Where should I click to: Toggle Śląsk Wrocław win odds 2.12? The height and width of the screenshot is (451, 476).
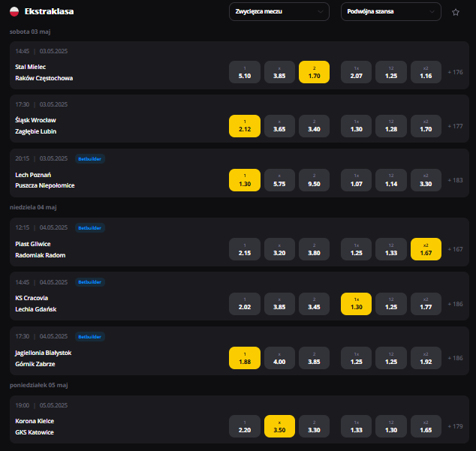tap(245, 126)
